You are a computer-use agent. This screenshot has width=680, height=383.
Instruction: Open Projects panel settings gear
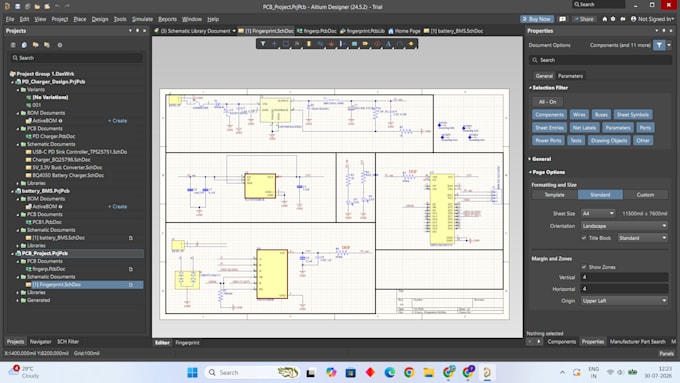click(x=60, y=45)
